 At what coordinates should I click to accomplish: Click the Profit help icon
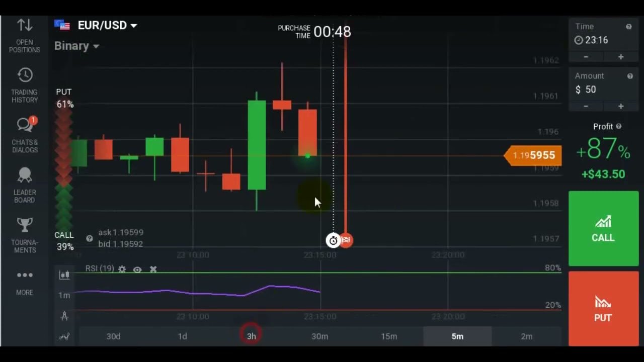(x=618, y=127)
